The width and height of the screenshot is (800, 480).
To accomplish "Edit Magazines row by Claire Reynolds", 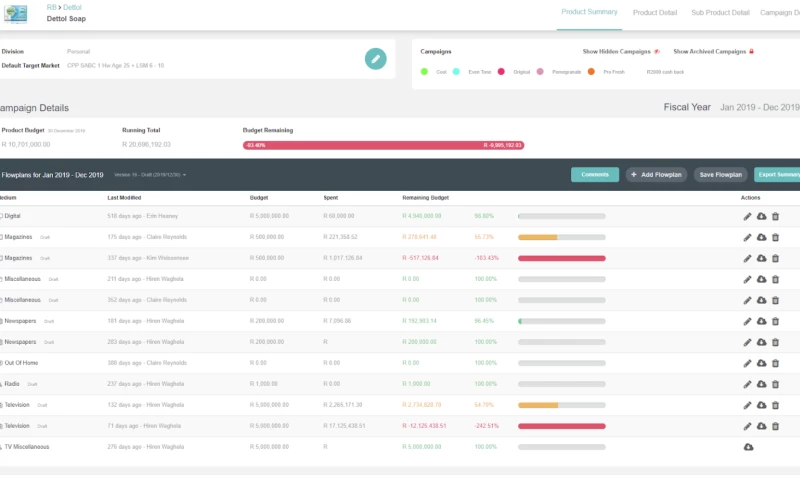I will (747, 238).
